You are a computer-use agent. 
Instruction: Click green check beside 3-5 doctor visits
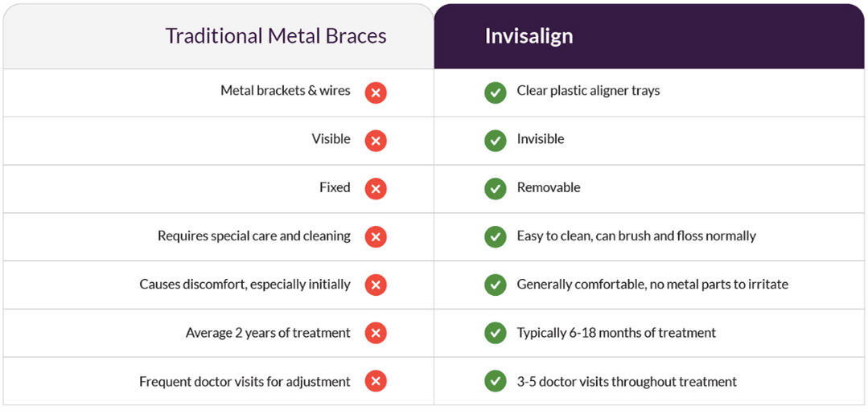(495, 381)
